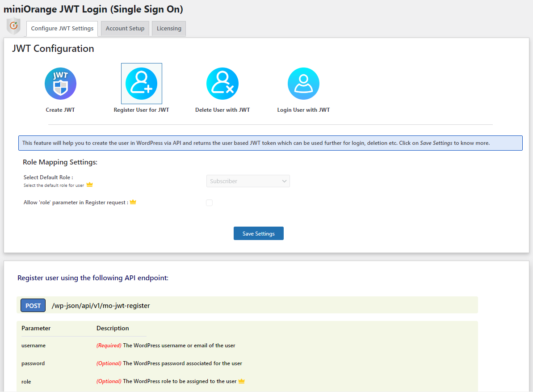The image size is (533, 392).
Task: Click crown icon next to Register request label
Action: pos(133,202)
